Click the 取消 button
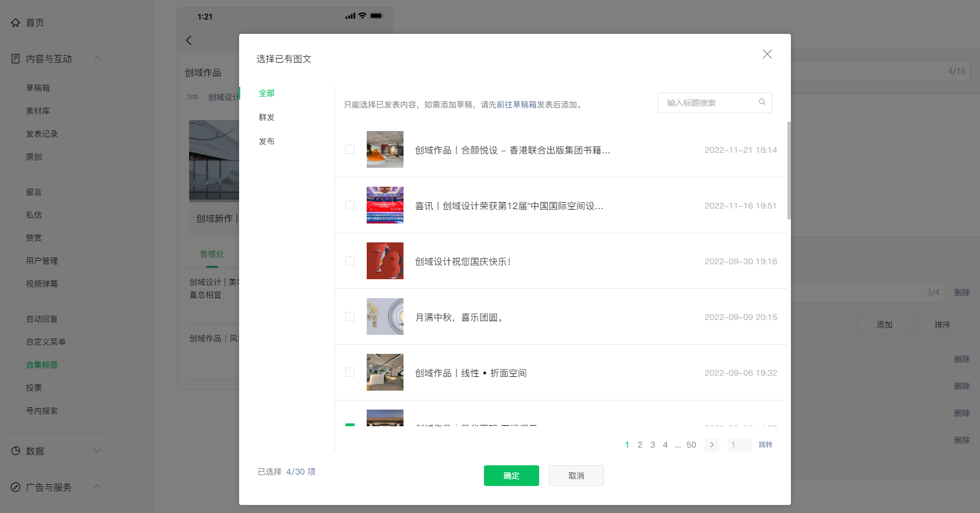This screenshot has width=980, height=513. coord(577,476)
